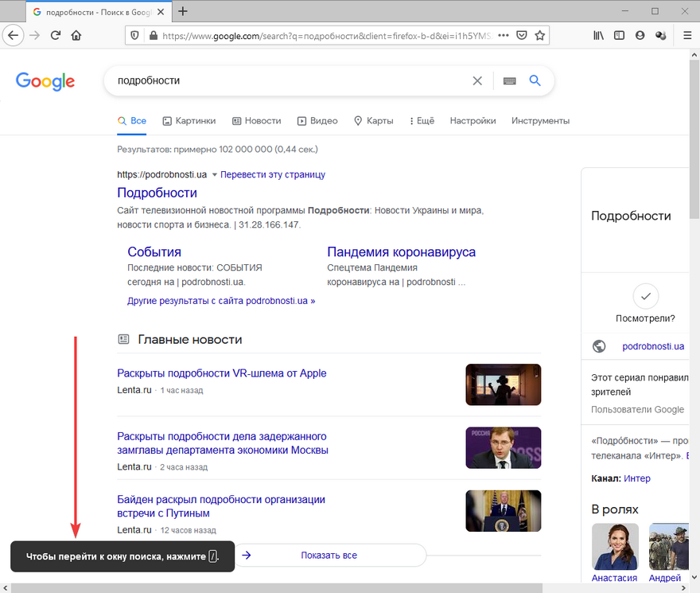Select the 'Все' results tab

click(x=132, y=121)
